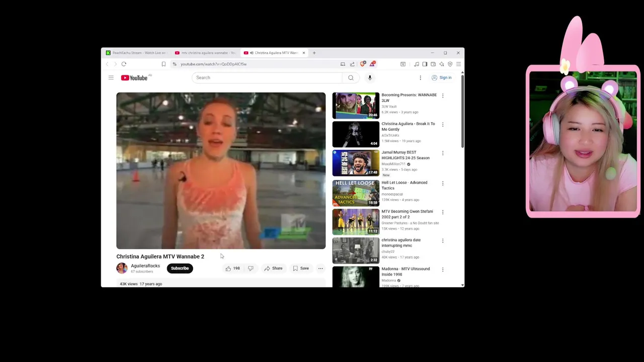The height and width of the screenshot is (362, 644).
Task: Open site settings icon in address bar
Action: (175, 64)
